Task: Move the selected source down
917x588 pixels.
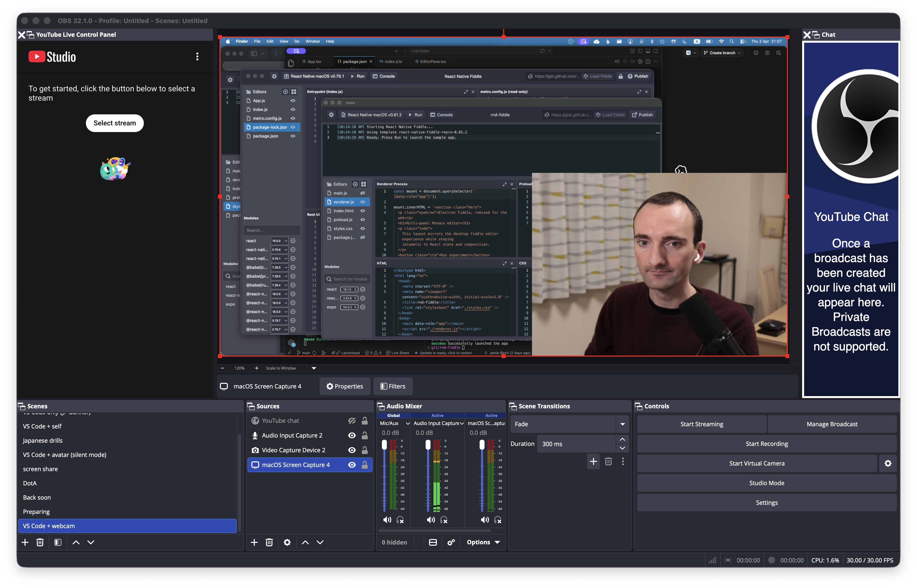Action: pyautogui.click(x=320, y=542)
